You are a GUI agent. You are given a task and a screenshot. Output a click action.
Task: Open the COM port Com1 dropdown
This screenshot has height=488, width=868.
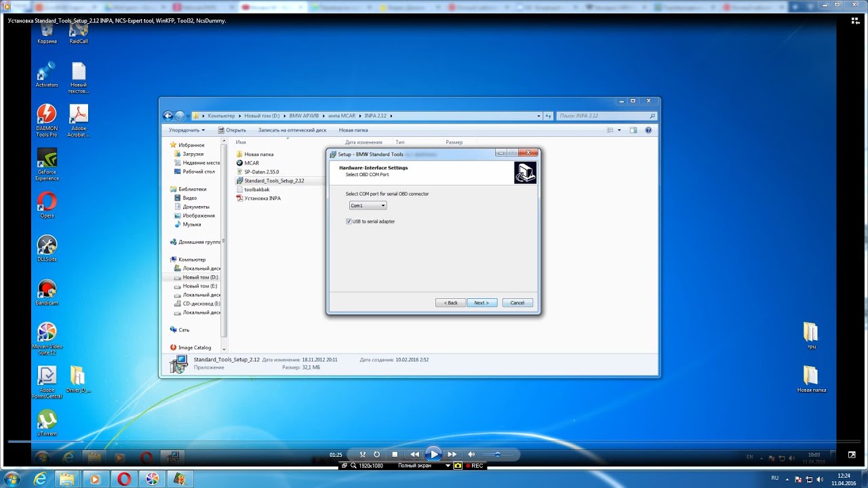click(368, 205)
